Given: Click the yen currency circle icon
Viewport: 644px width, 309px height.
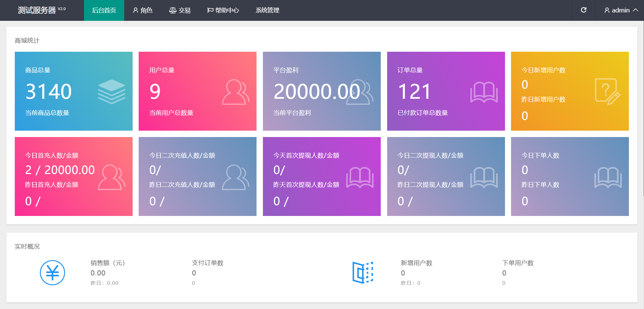Looking at the screenshot, I should [x=52, y=273].
